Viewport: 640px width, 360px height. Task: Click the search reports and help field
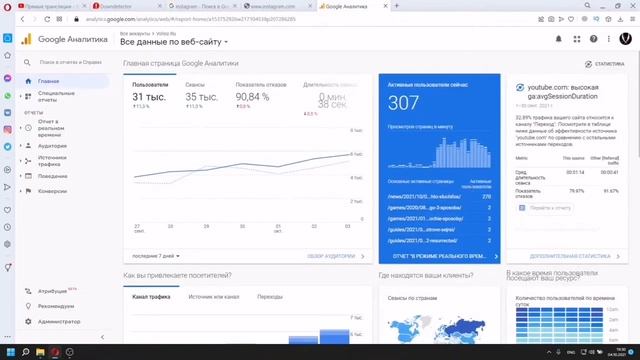70,62
